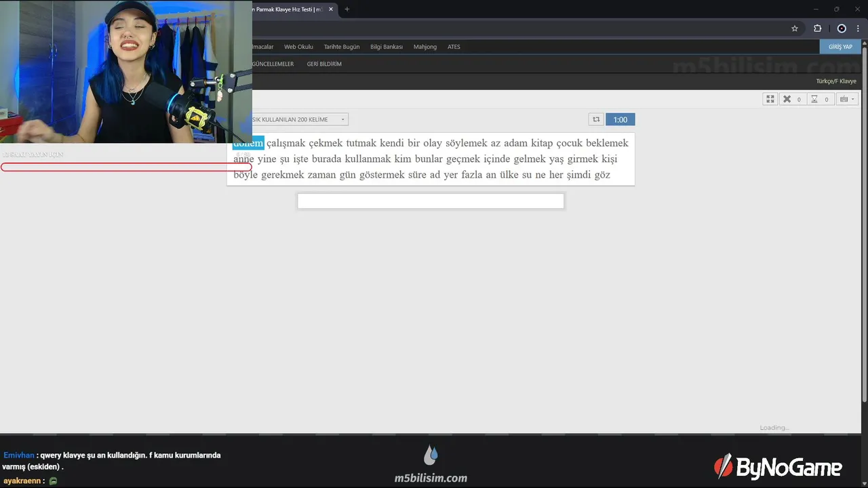868x488 pixels.
Task: Toggle the fullscreen arrows icon
Action: tap(770, 99)
